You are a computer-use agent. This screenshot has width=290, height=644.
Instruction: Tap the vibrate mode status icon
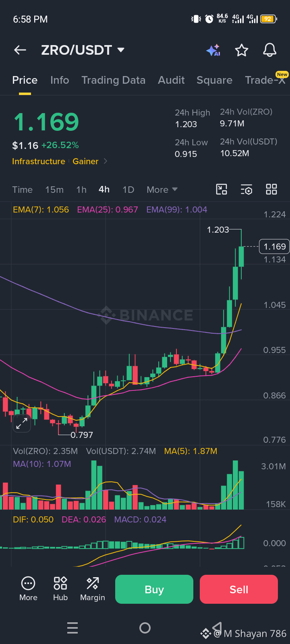(196, 19)
